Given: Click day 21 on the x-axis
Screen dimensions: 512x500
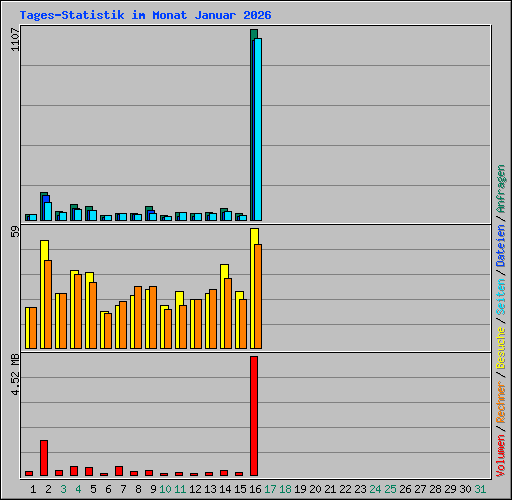Looking at the screenshot, I should [331, 489].
